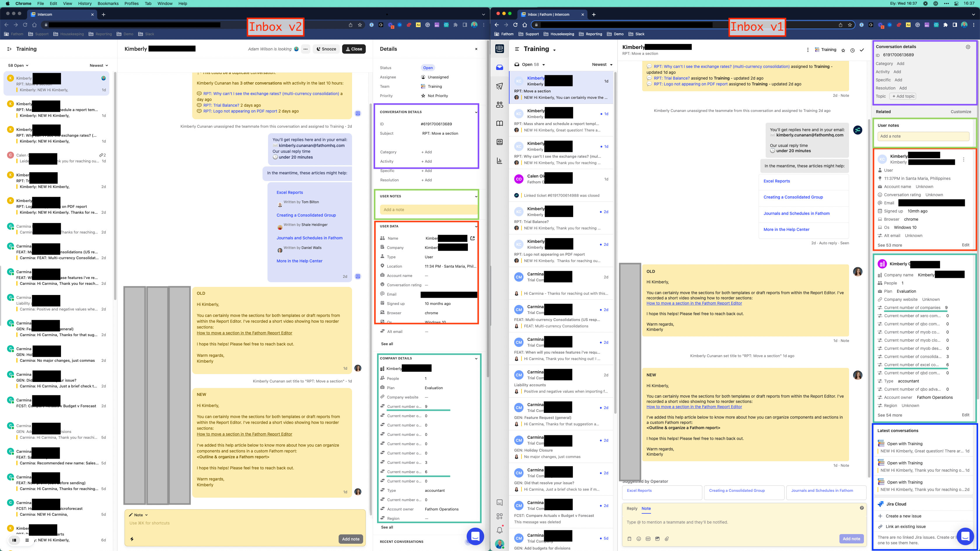Open macOS Control Center in menu bar
The height and width of the screenshot is (551, 980).
tap(956, 3)
